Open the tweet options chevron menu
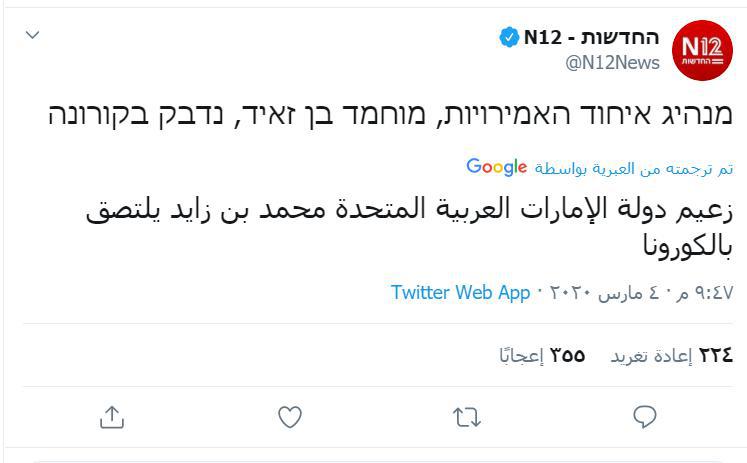Screen dimensions: 747x463 [x=32, y=35]
